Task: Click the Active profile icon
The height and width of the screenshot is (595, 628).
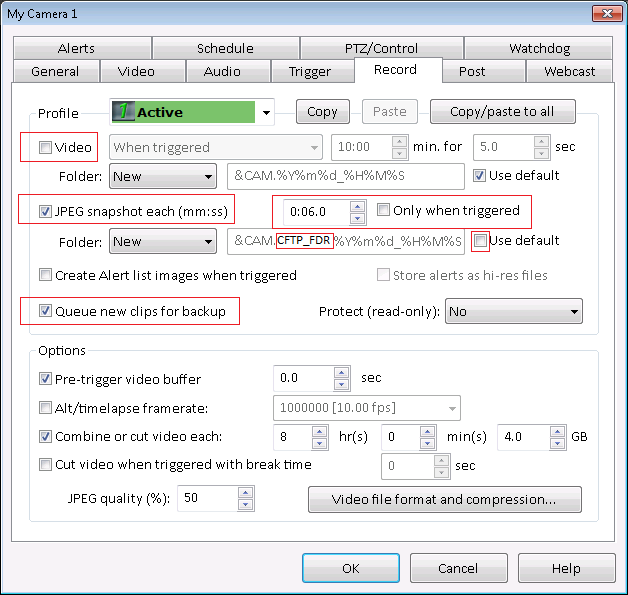Action: pyautogui.click(x=124, y=112)
